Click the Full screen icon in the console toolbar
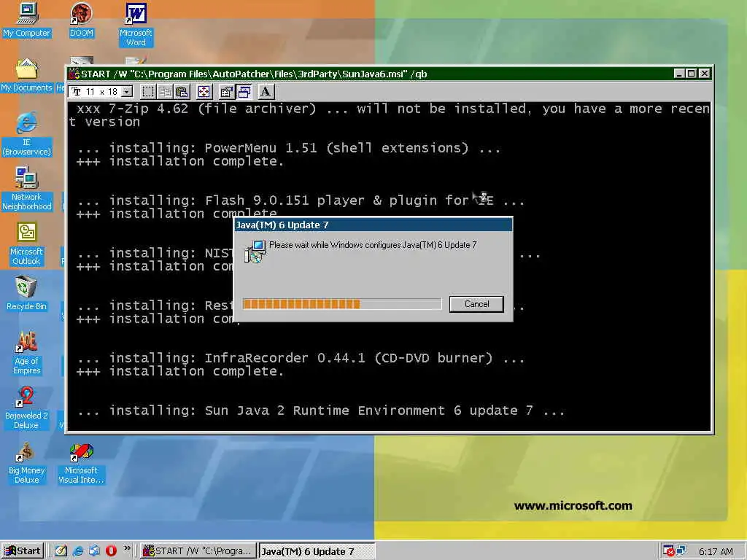Viewport: 747px width, 560px height. (204, 92)
